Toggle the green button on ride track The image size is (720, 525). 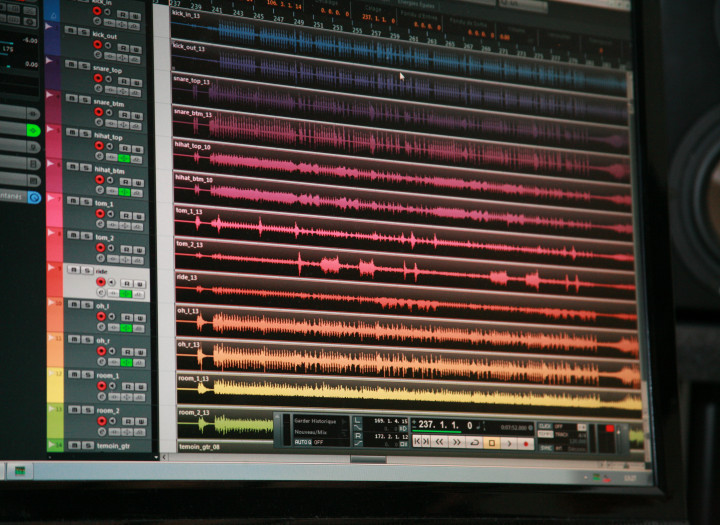coord(125,294)
